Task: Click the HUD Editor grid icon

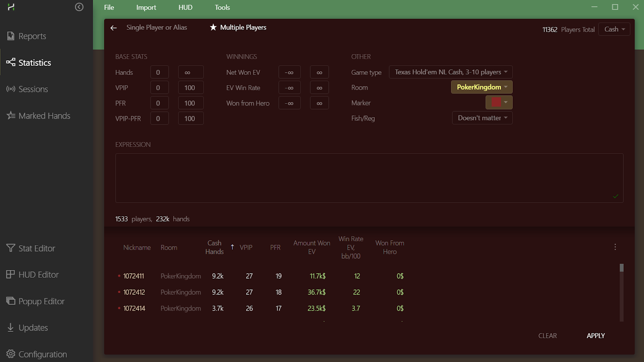Action: tap(11, 275)
